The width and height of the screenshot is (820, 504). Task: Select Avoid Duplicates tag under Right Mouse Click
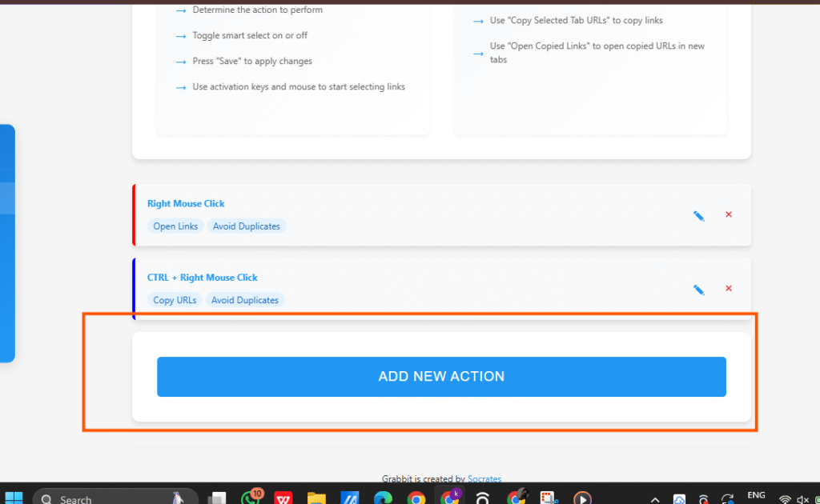(x=247, y=226)
